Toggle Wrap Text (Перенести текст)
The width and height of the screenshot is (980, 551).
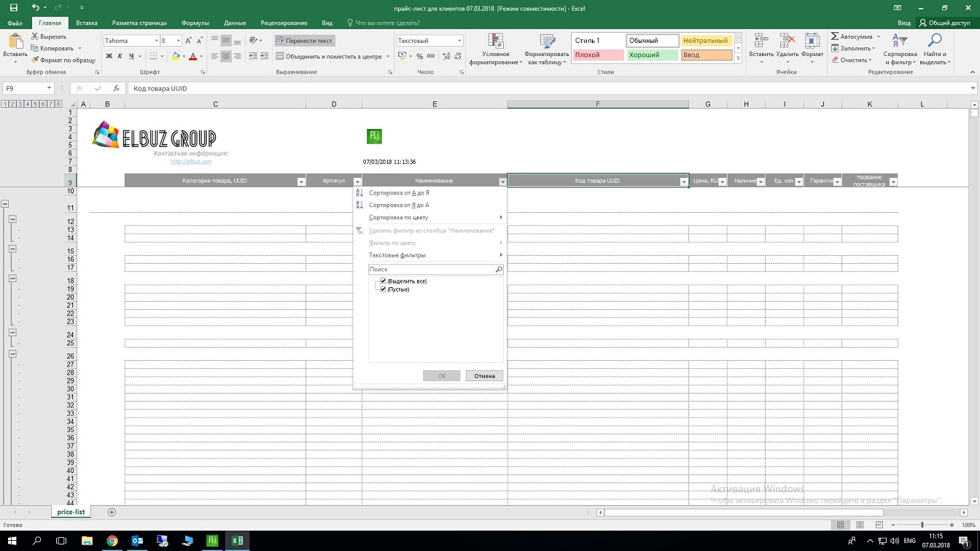pos(304,41)
